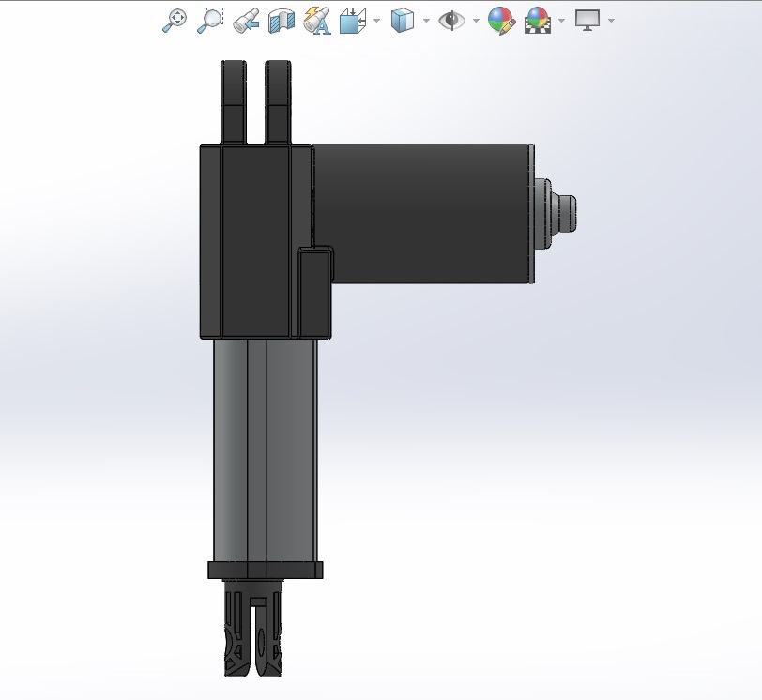Viewport: 762px width, 700px height.
Task: Click the Display Style cube icon
Action: pyautogui.click(x=403, y=21)
